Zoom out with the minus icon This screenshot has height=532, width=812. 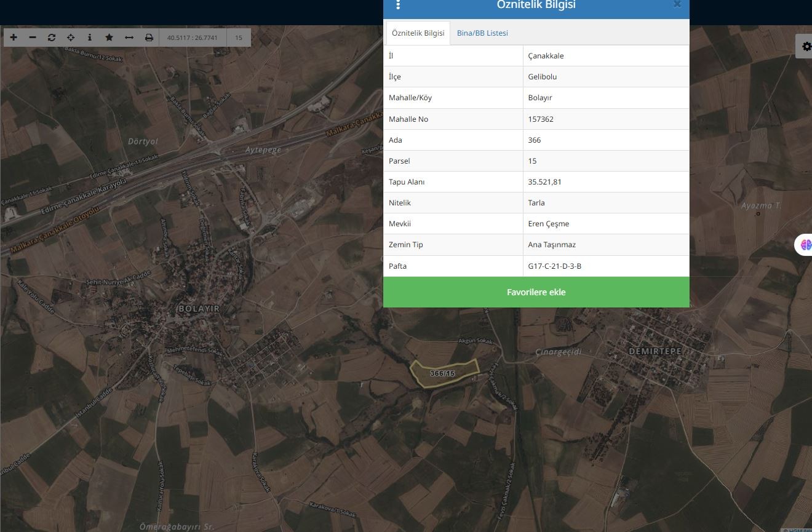point(33,38)
